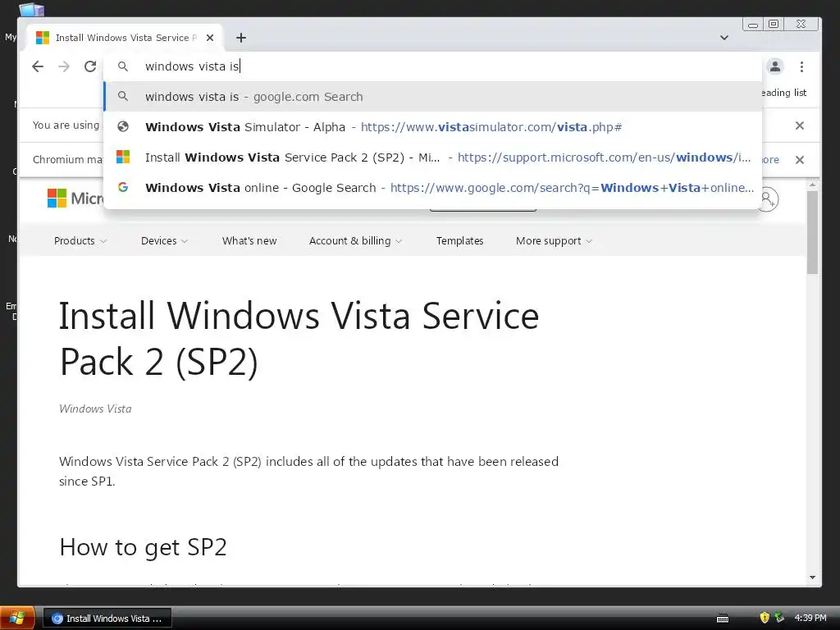
Task: Reload the current page
Action: [x=90, y=66]
